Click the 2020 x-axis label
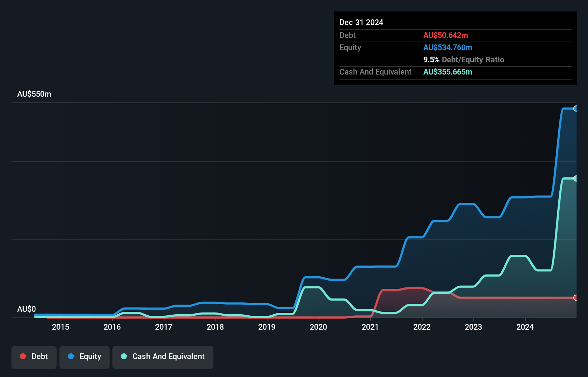Image resolution: width=588 pixels, height=377 pixels. coord(318,327)
